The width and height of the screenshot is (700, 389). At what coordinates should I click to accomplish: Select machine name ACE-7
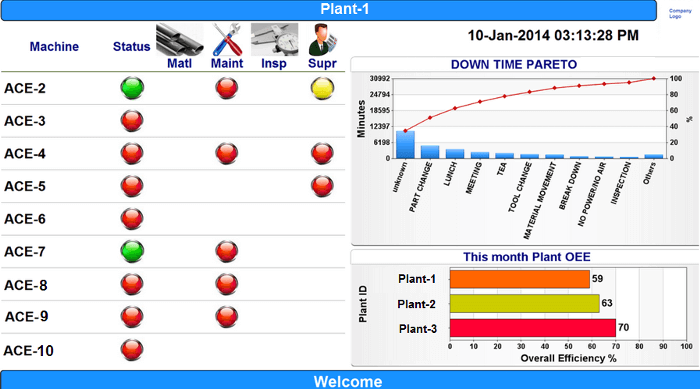25,252
